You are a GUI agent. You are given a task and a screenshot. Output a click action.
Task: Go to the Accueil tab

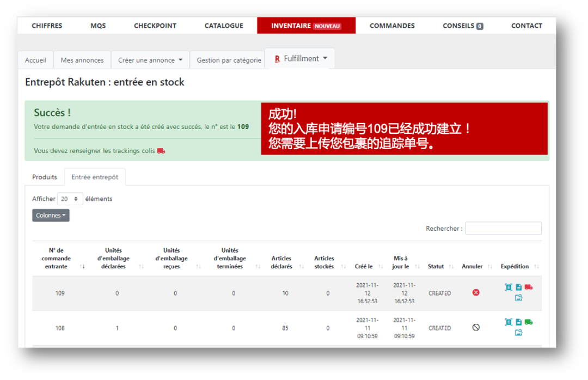coord(35,60)
